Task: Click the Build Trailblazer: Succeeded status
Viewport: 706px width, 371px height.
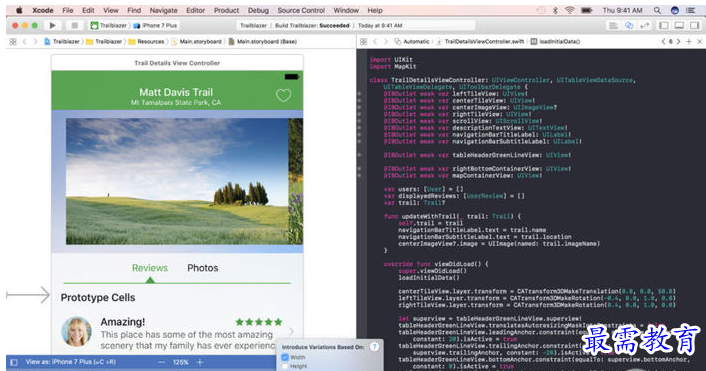Action: 312,26
